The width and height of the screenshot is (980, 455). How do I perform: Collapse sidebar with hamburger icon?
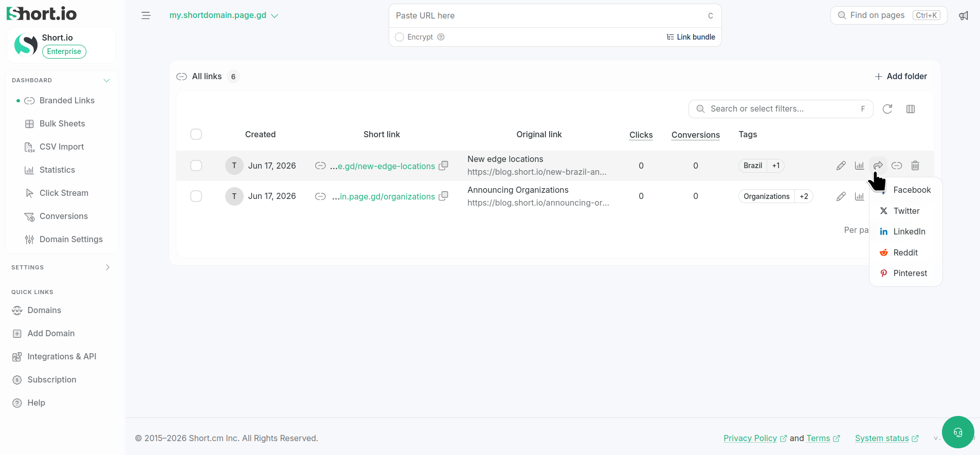pyautogui.click(x=146, y=15)
